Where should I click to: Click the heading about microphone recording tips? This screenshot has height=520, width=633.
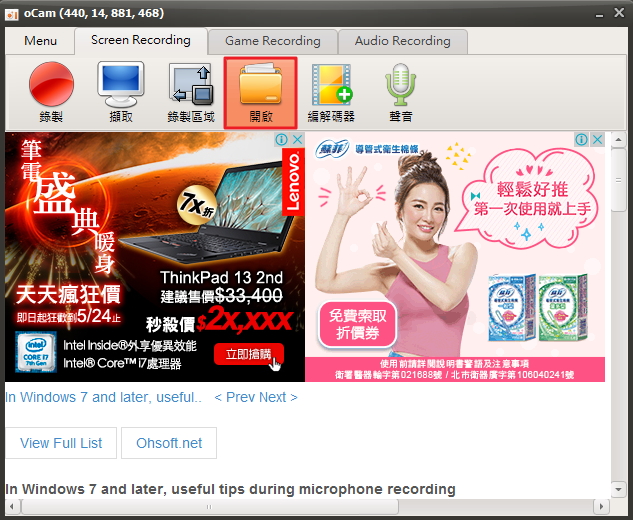point(230,489)
